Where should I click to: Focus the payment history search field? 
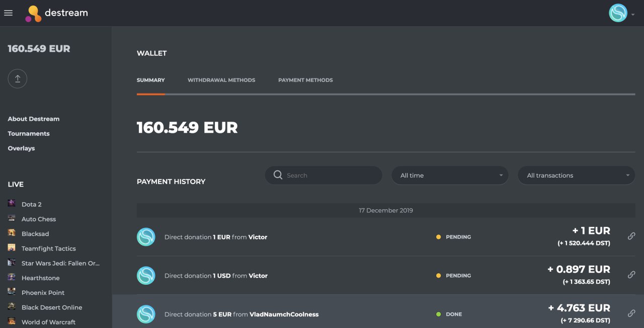(x=324, y=175)
